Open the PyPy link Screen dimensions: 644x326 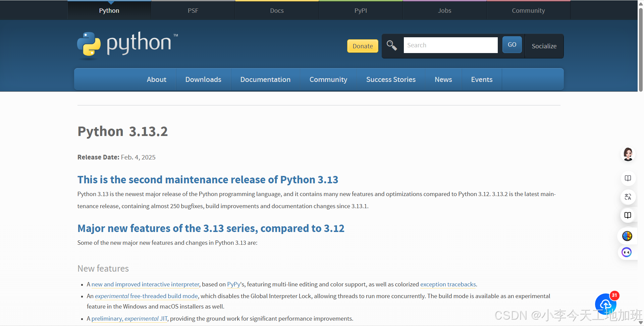(x=234, y=284)
